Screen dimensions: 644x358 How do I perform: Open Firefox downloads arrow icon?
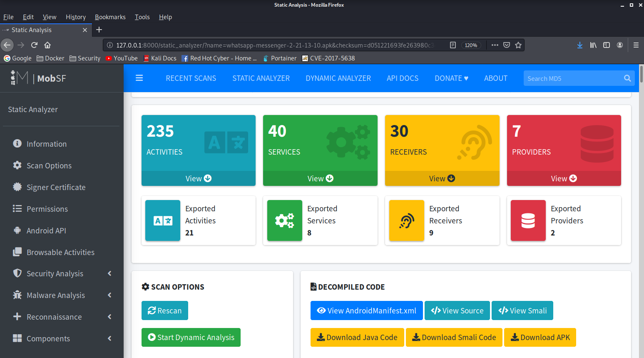(579, 45)
